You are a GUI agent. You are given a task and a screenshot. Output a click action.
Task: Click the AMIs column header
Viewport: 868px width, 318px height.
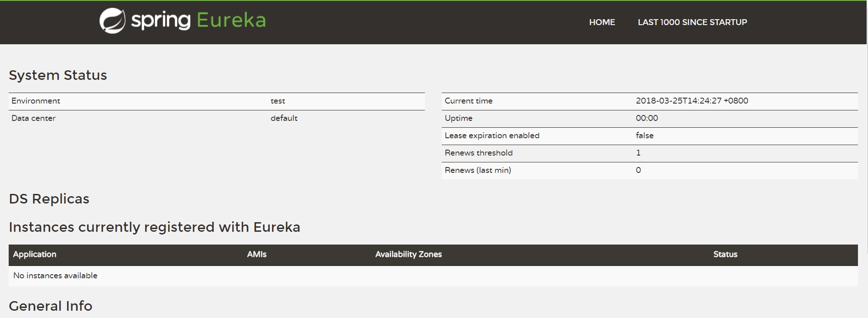257,255
